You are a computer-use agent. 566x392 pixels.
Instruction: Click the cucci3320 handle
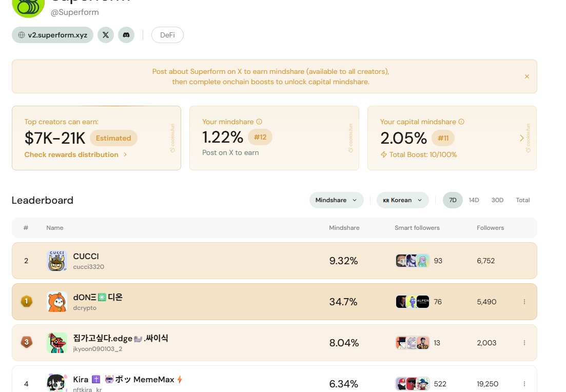[x=88, y=267]
